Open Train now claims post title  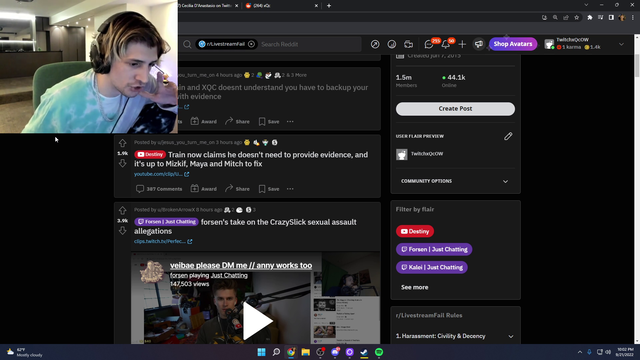point(251,159)
